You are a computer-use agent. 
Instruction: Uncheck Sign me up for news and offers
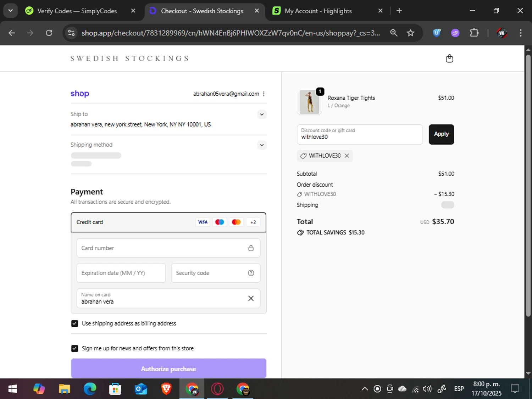point(74,349)
